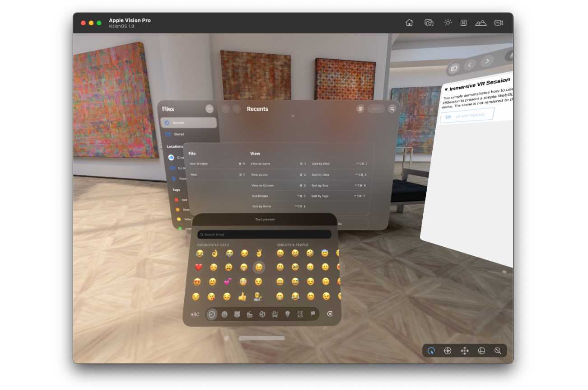Click the grid view icon in Files
The image size is (588, 390).
pyautogui.click(x=360, y=109)
